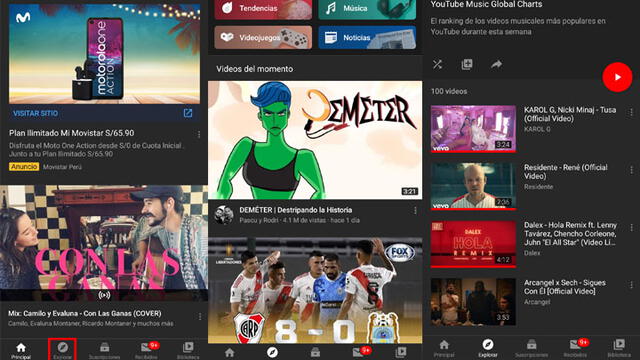The image size is (640, 360).
Task: Tap subscriptions icon in the middle screen's navigation
Action: 315,352
